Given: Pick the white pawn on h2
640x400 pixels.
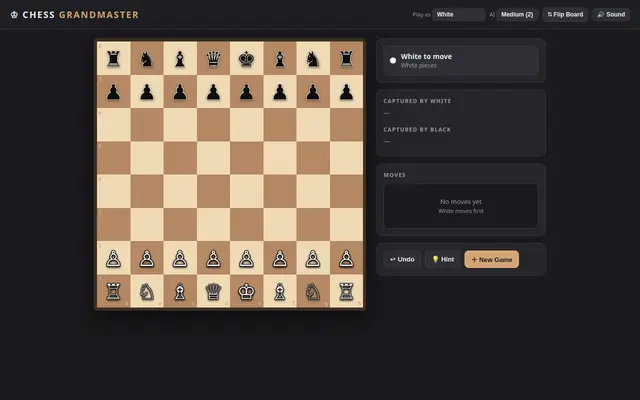Looking at the screenshot, I should pyautogui.click(x=347, y=258).
